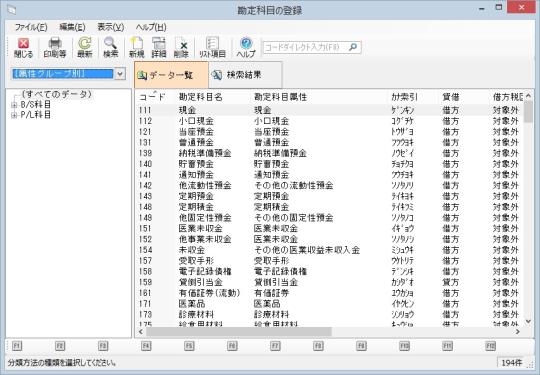Click the horizontal scrollbar right arrow
Screen dimensions: 540x375
[x=518, y=332]
